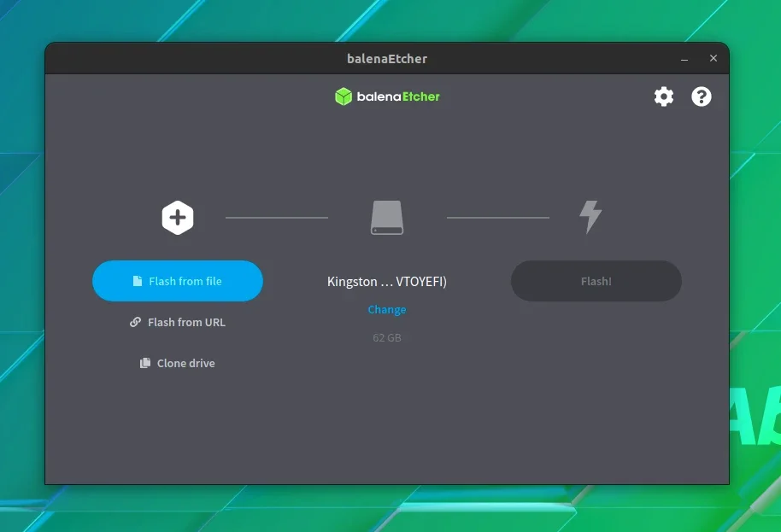The image size is (781, 532).
Task: Click the chain link icon beside Flash from URL
Action: tap(135, 322)
